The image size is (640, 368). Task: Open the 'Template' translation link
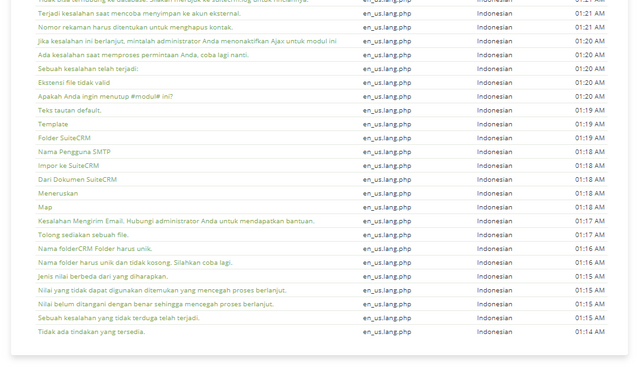53,124
